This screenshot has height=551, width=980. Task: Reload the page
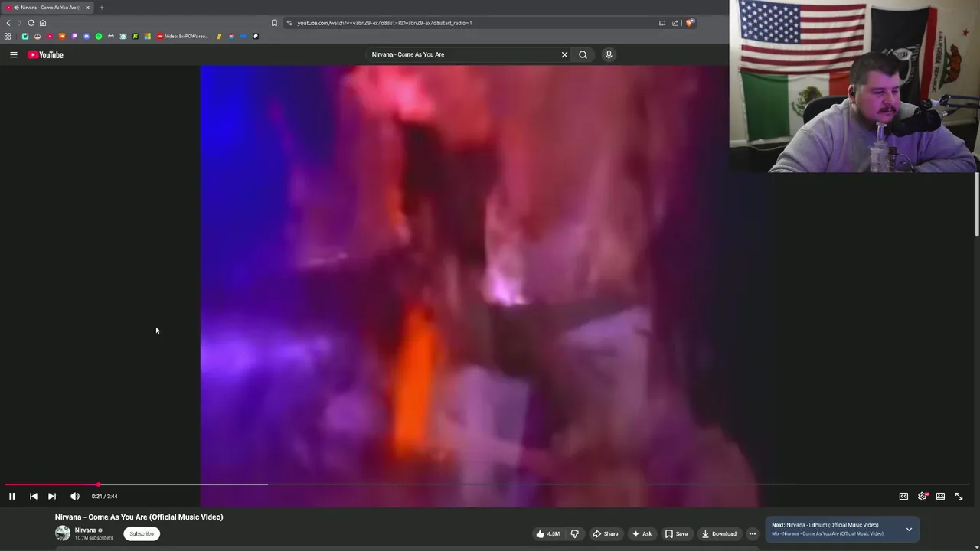31,23
